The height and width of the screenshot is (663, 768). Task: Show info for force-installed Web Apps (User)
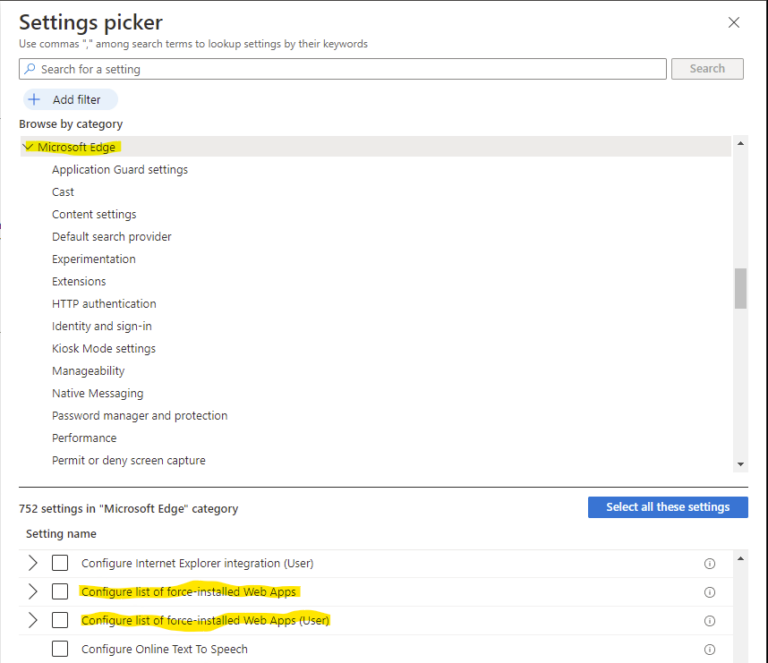(x=709, y=621)
